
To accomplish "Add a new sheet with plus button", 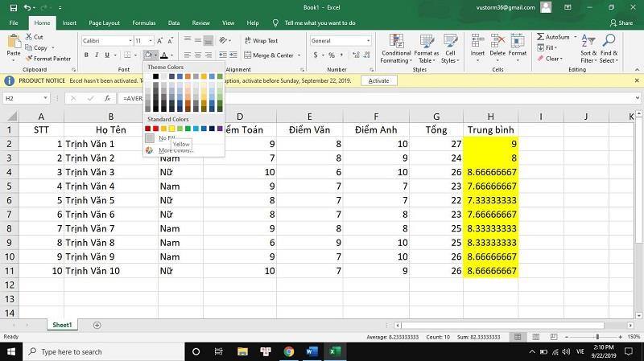I will point(97,325).
